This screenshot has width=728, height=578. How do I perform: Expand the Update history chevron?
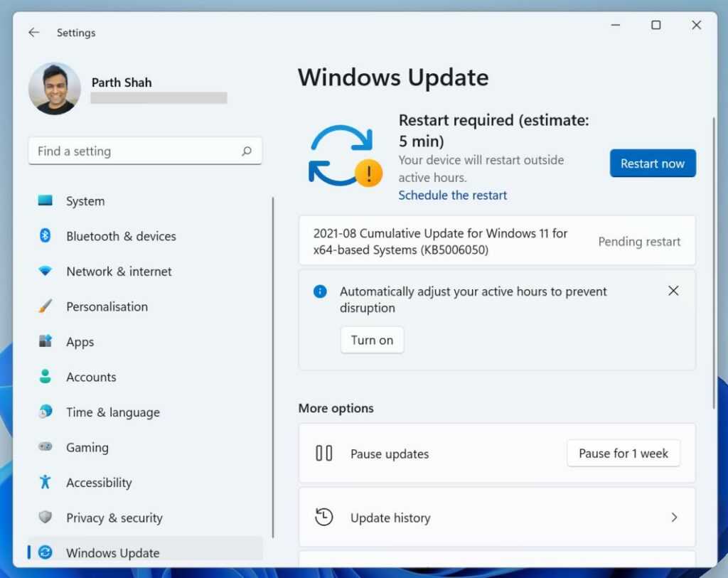pyautogui.click(x=674, y=518)
